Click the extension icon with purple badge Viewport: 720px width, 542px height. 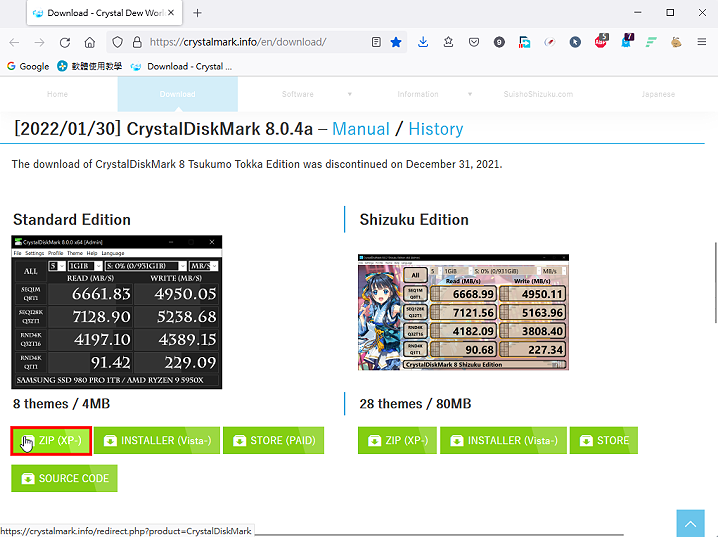click(x=626, y=41)
